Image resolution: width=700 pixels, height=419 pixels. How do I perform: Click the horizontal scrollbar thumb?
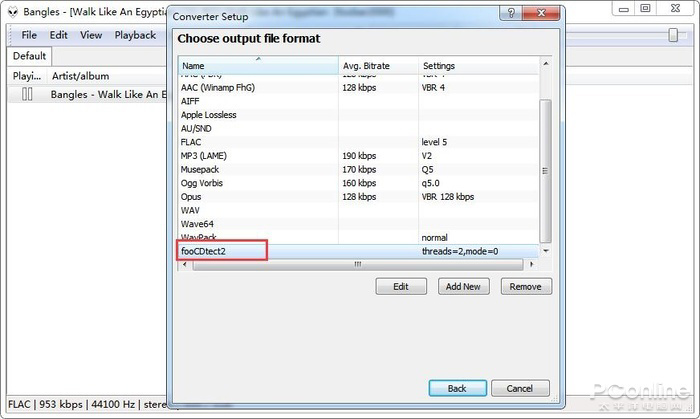[x=358, y=264]
